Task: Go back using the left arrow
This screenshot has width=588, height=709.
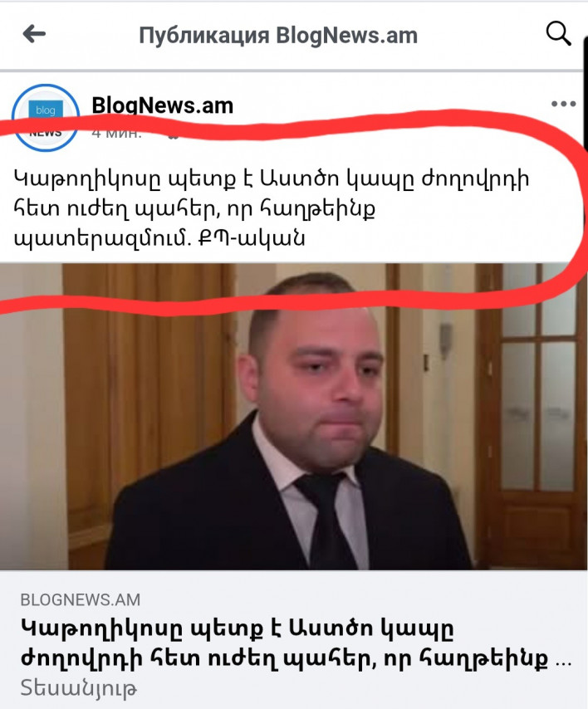Action: click(34, 34)
